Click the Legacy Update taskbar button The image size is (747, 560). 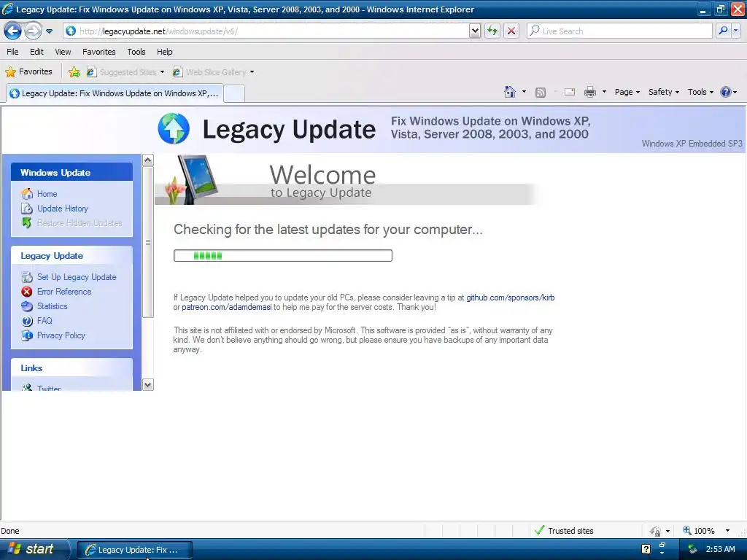click(x=135, y=550)
